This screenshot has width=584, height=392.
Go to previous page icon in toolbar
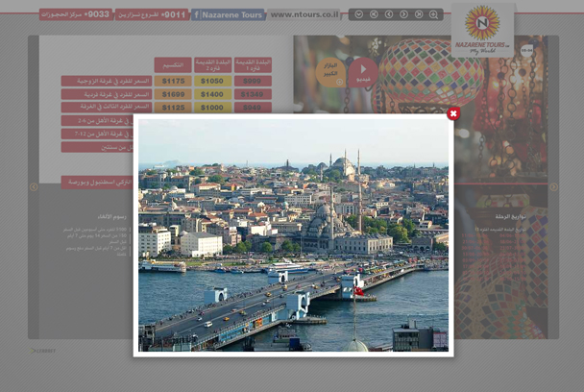389,14
